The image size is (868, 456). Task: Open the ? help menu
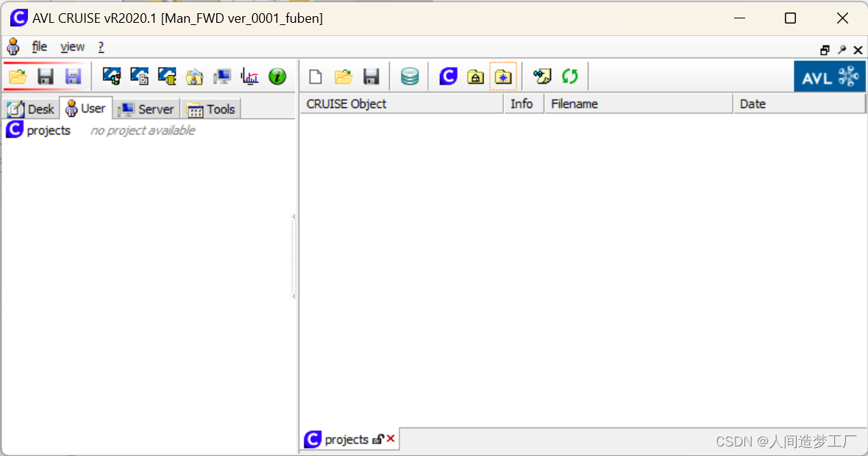click(101, 47)
